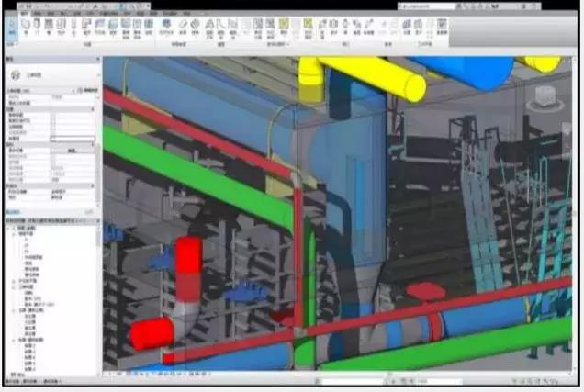Click the Project Browser vertical scrollbar
This screenshot has width=584, height=392.
(98, 301)
